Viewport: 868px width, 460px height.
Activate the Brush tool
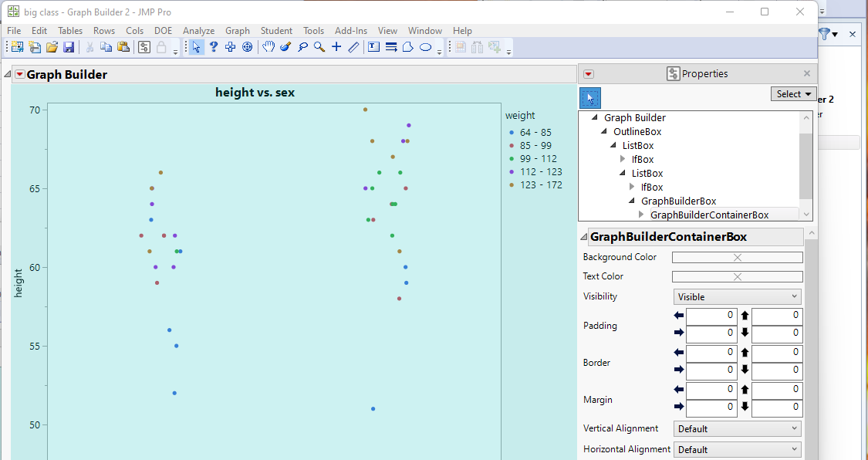coord(285,47)
